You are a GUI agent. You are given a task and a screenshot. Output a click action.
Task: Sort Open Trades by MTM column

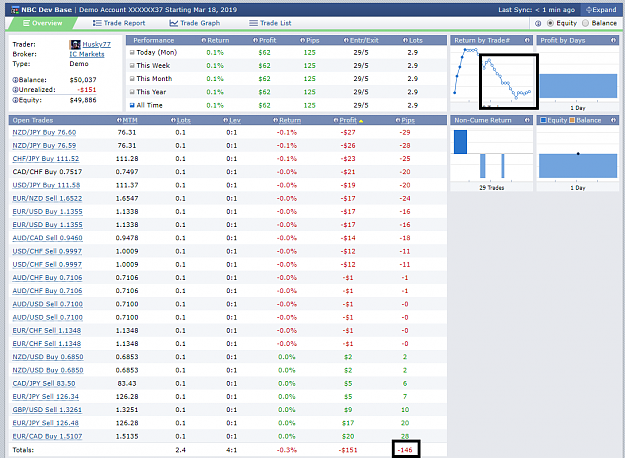coord(130,120)
